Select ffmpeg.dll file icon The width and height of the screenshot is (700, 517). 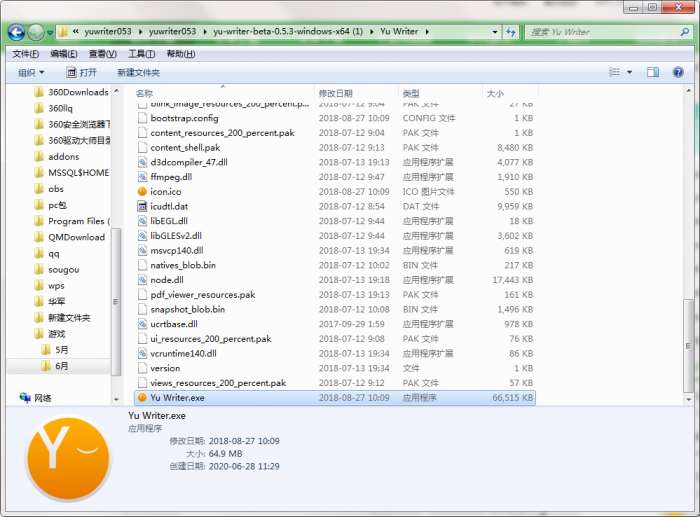(x=142, y=177)
